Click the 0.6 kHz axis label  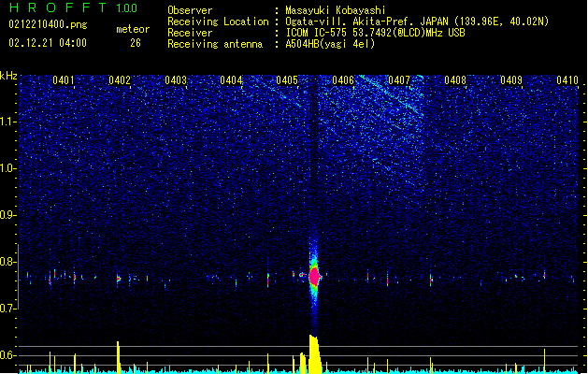click(8, 355)
